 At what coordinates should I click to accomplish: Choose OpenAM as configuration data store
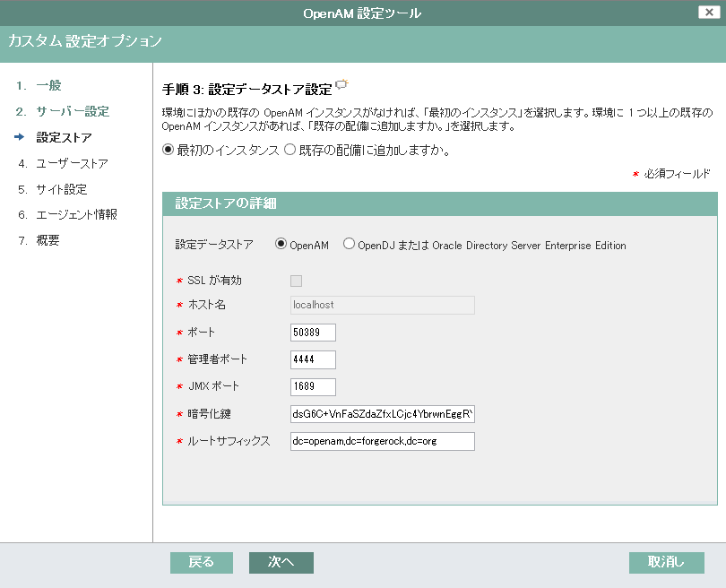[281, 245]
